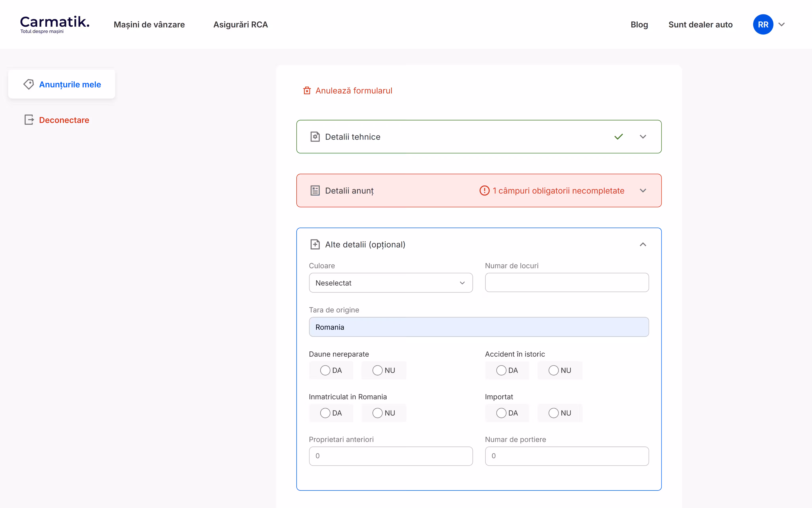Click the Detalii anunț list icon
This screenshot has width=812, height=508.
315,190
